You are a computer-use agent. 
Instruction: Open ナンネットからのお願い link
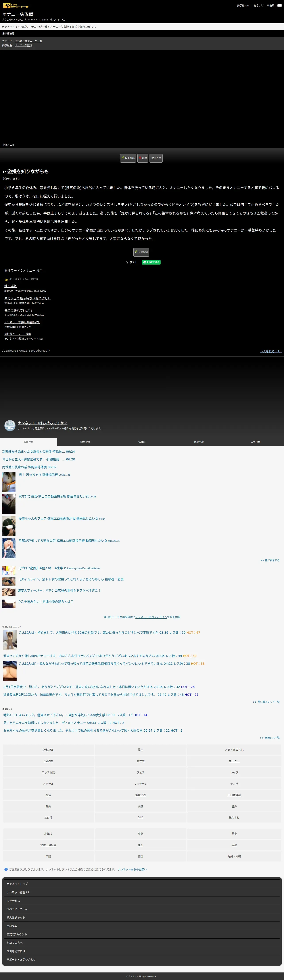tap(132, 869)
